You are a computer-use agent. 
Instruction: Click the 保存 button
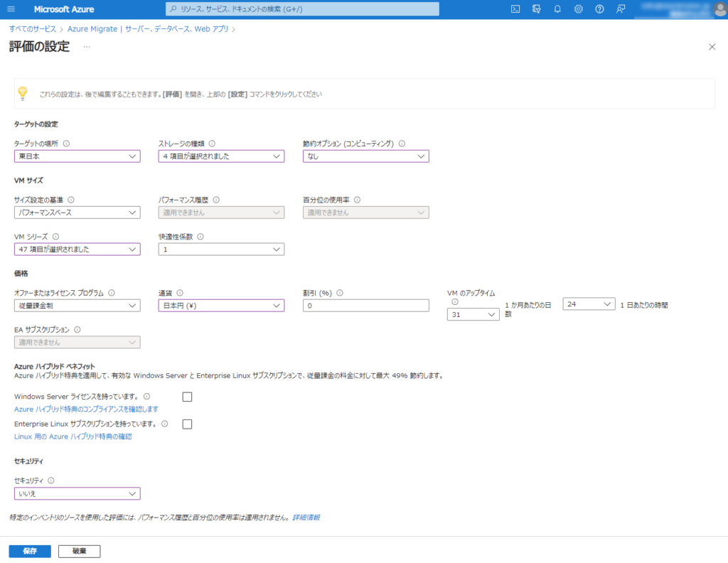pyautogui.click(x=30, y=551)
